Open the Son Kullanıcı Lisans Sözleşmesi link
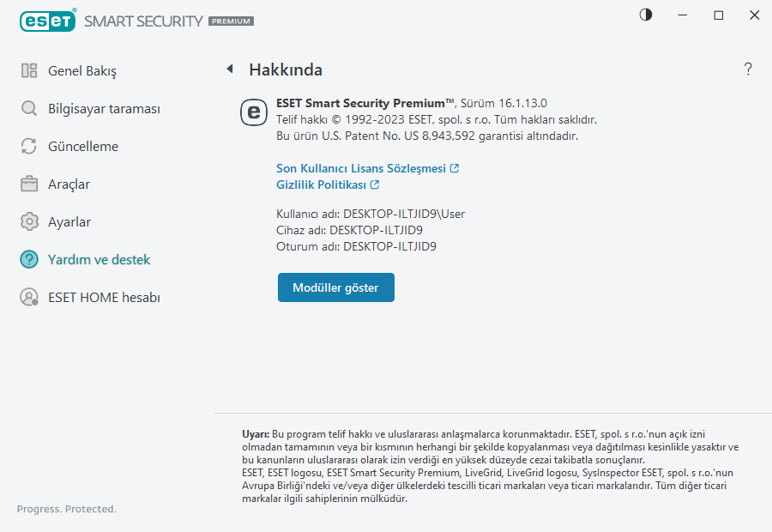 [361, 169]
